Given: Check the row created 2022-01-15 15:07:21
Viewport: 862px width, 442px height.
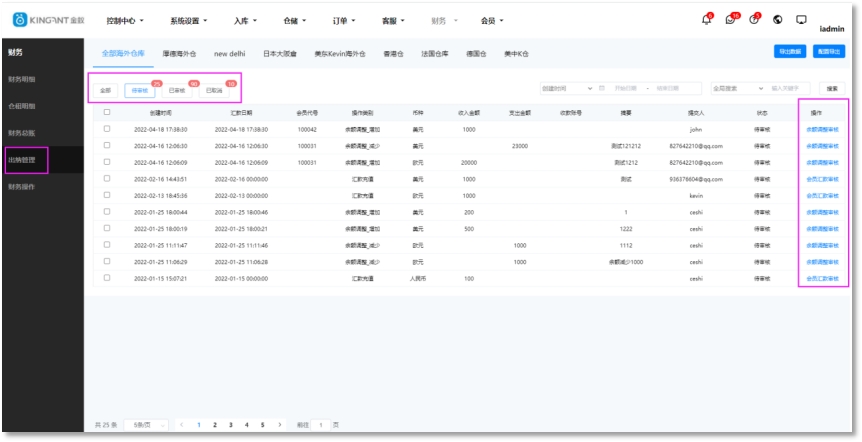Looking at the screenshot, I should coord(107,277).
